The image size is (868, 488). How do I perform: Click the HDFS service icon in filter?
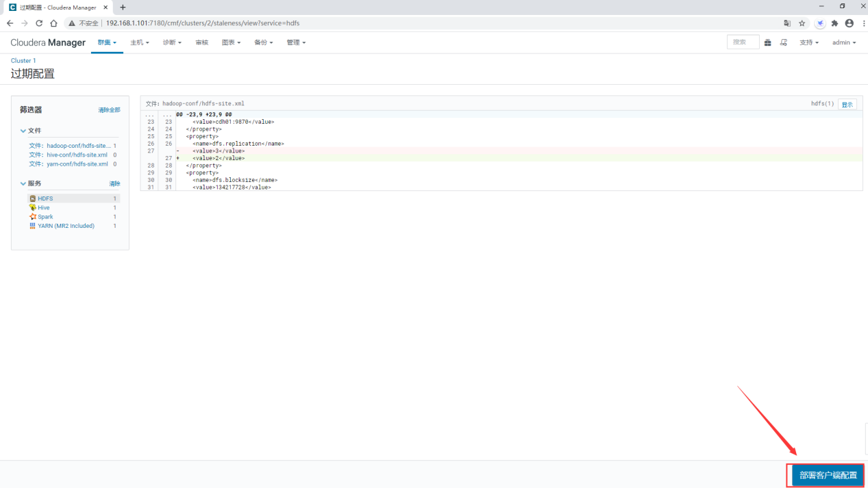click(32, 198)
